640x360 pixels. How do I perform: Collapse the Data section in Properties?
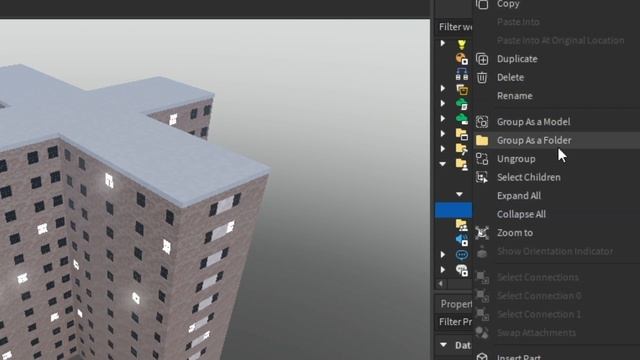(444, 345)
